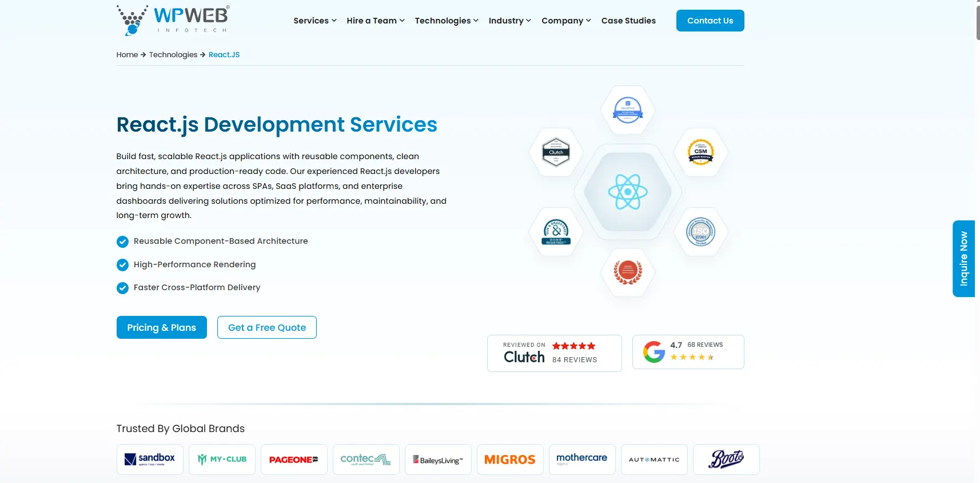Click the React.js Development Services heading

pyautogui.click(x=277, y=125)
